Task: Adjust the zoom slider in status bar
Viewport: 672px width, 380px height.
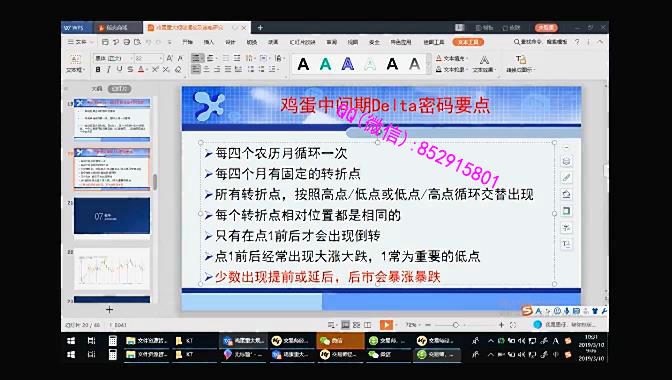Action: pos(456,325)
